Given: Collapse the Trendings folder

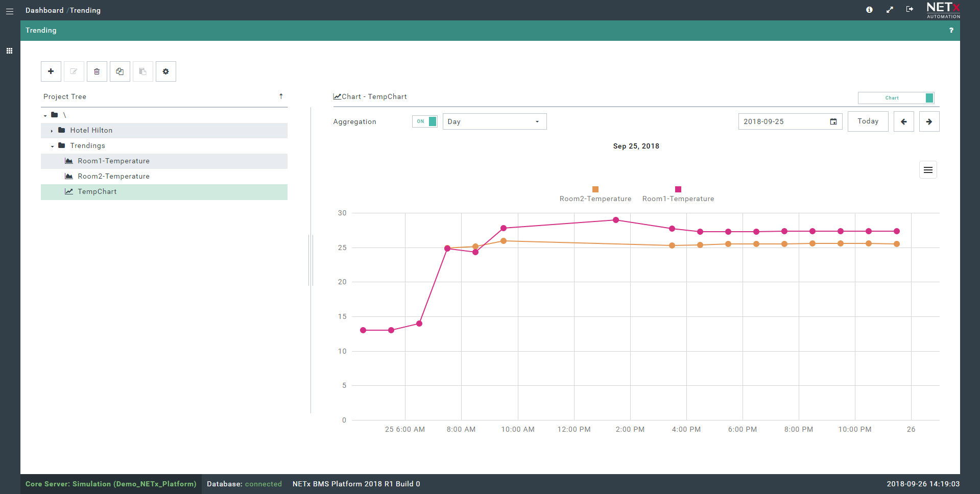Looking at the screenshot, I should pyautogui.click(x=52, y=146).
